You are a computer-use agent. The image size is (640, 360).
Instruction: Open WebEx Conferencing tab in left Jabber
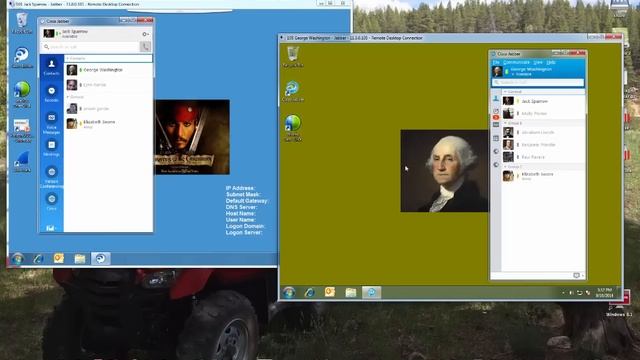(x=51, y=177)
